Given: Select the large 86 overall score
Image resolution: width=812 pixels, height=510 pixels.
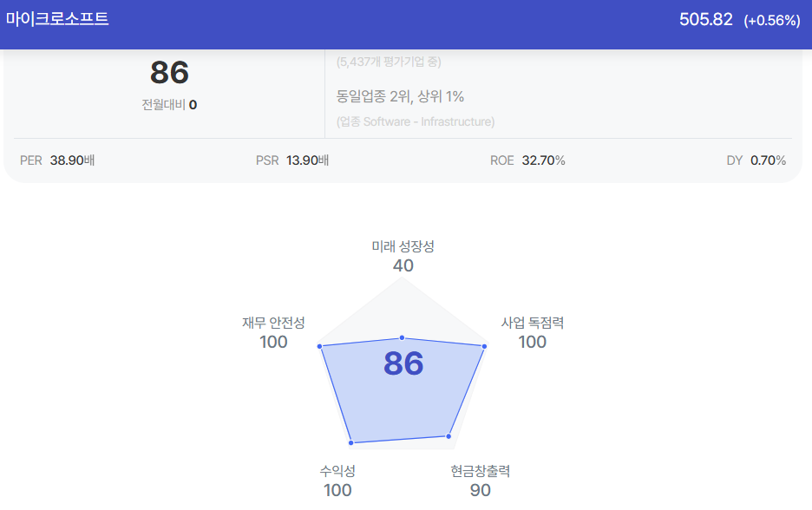Looking at the screenshot, I should [x=169, y=72].
